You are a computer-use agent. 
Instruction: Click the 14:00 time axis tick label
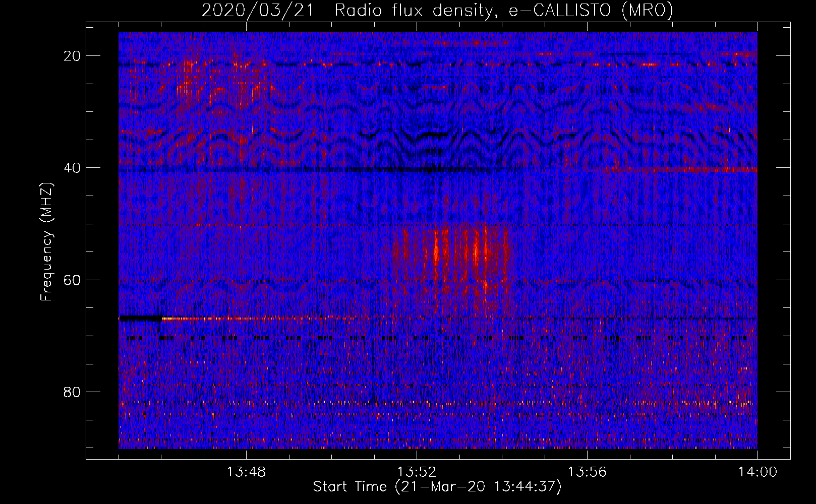tap(757, 472)
